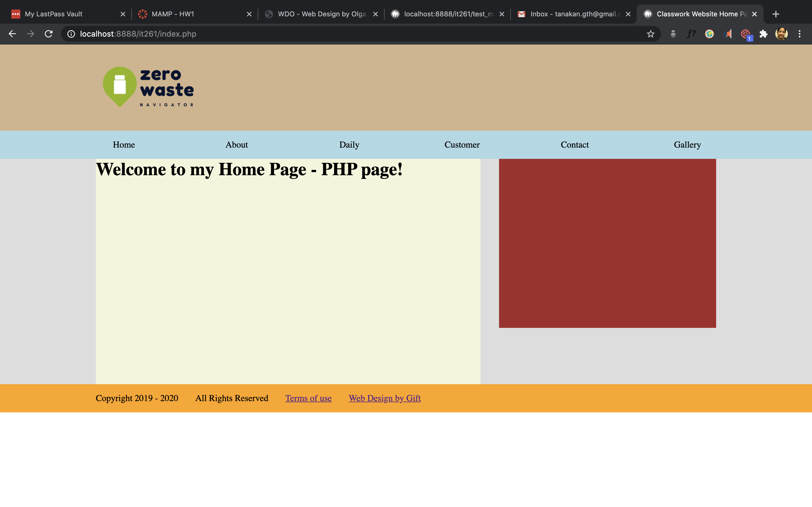Image resolution: width=812 pixels, height=507 pixels.
Task: Navigate to Customer page
Action: click(x=462, y=145)
